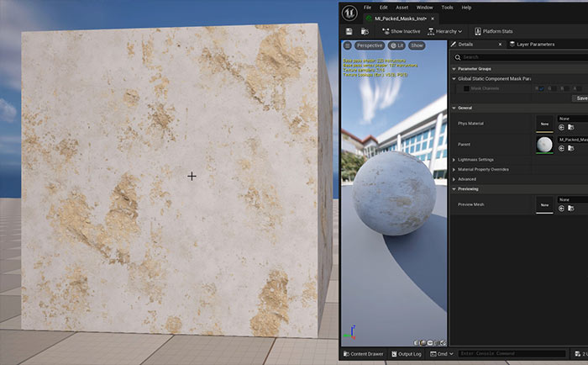The image size is (588, 365).
Task: Open the Content Drawer
Action: [363, 354]
